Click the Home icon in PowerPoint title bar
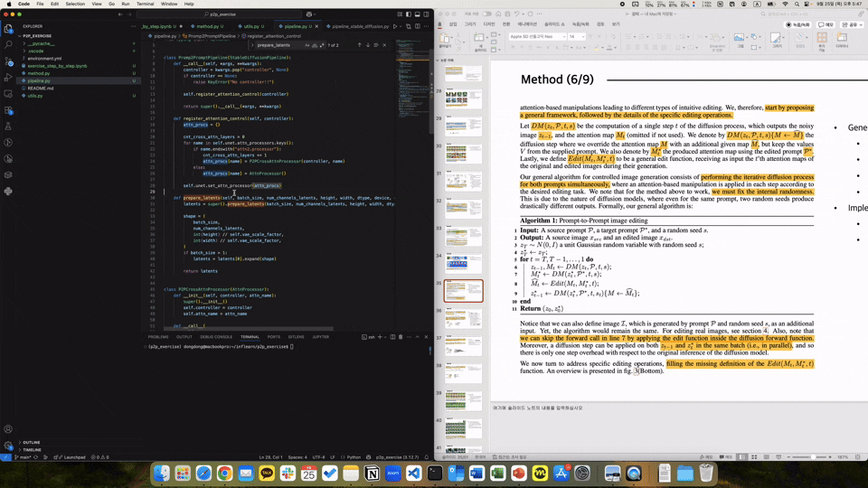 (498, 14)
